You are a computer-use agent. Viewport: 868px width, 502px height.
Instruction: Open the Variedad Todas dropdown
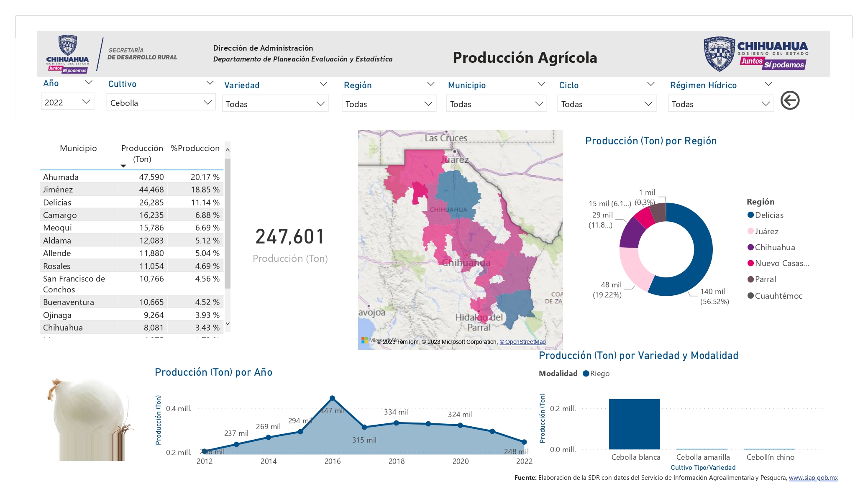pyautogui.click(x=275, y=104)
